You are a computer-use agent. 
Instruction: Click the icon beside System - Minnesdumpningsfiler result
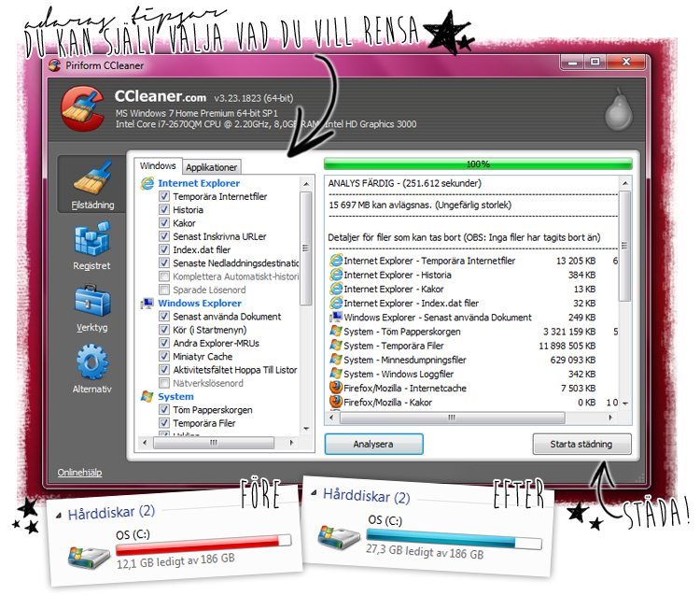coord(336,360)
